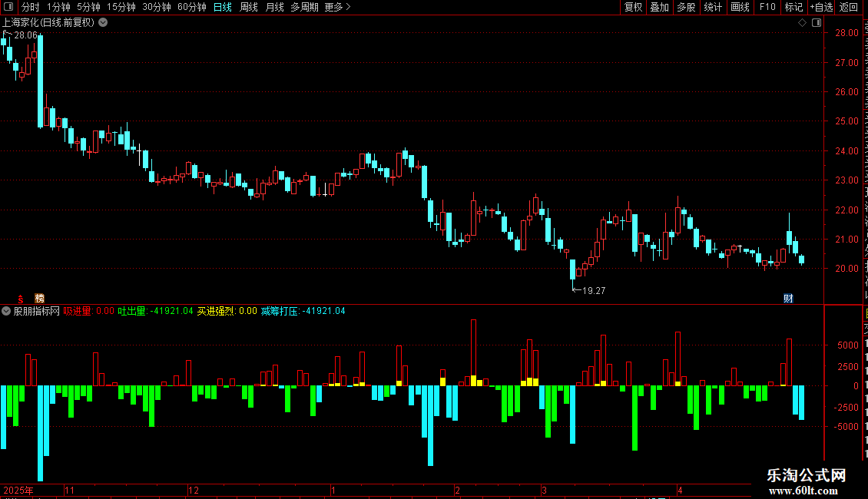Click the month 3 marker on time axis
This screenshot has height=499, width=868.
click(544, 490)
